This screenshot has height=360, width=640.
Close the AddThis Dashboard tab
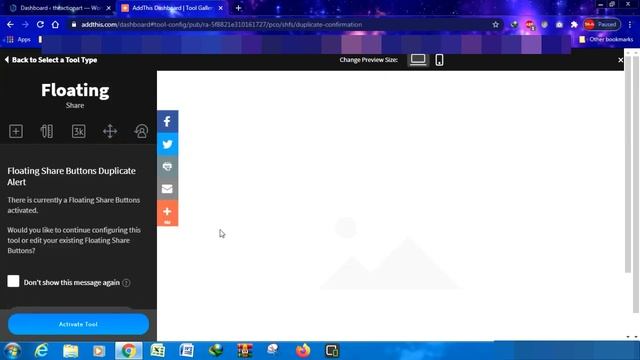(x=221, y=8)
